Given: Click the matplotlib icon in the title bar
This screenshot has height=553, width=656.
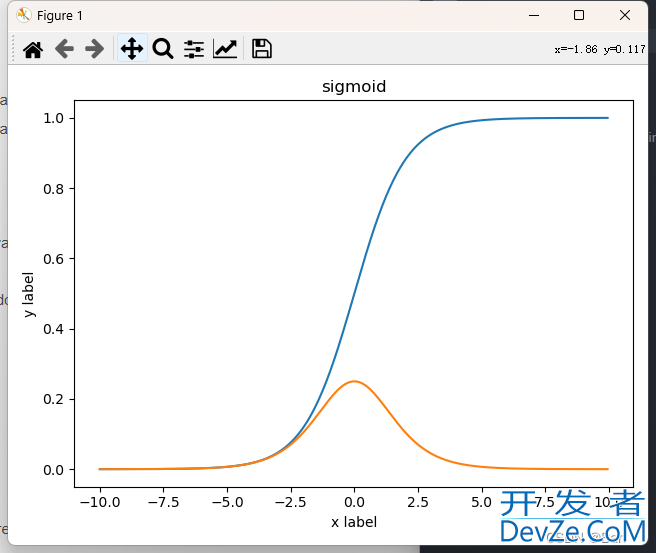Looking at the screenshot, I should coord(24,15).
